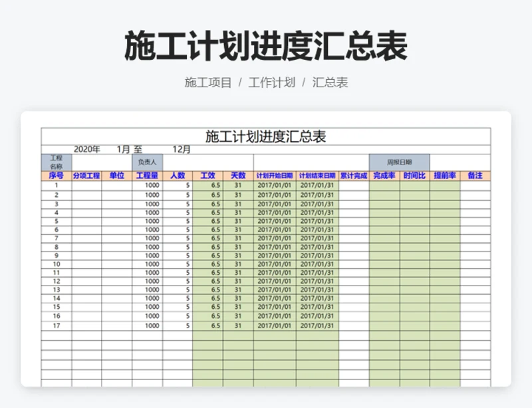532x408 pixels.
Task: Click row number 10 cell
Action: (x=57, y=264)
